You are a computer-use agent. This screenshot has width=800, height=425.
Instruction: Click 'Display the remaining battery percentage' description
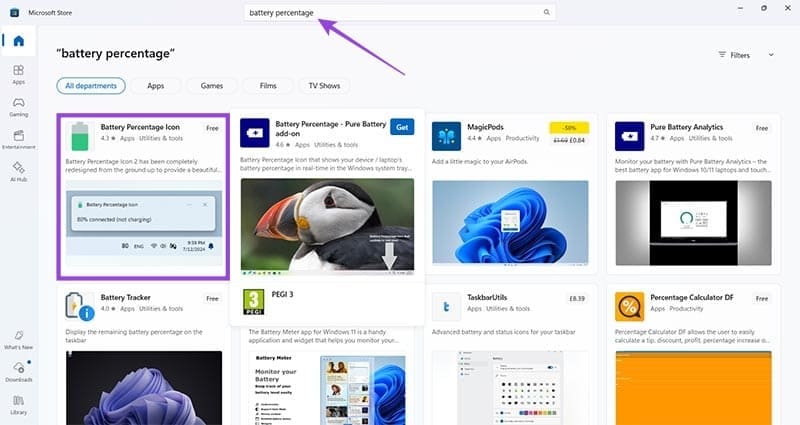(x=134, y=336)
